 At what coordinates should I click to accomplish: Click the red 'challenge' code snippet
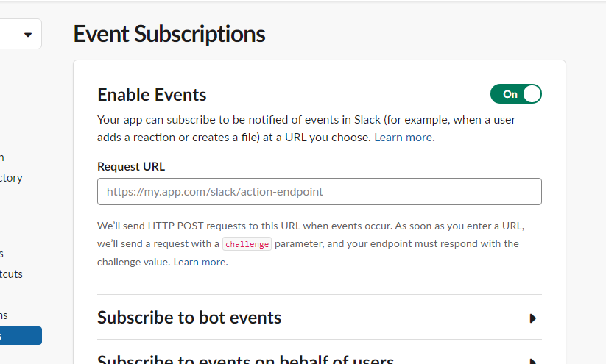pyautogui.click(x=247, y=244)
